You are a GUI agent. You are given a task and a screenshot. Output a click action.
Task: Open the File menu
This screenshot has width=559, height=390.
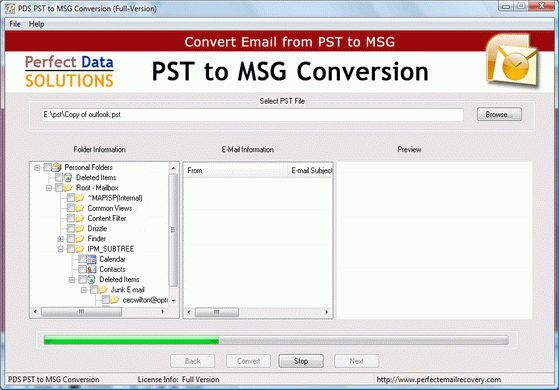15,24
